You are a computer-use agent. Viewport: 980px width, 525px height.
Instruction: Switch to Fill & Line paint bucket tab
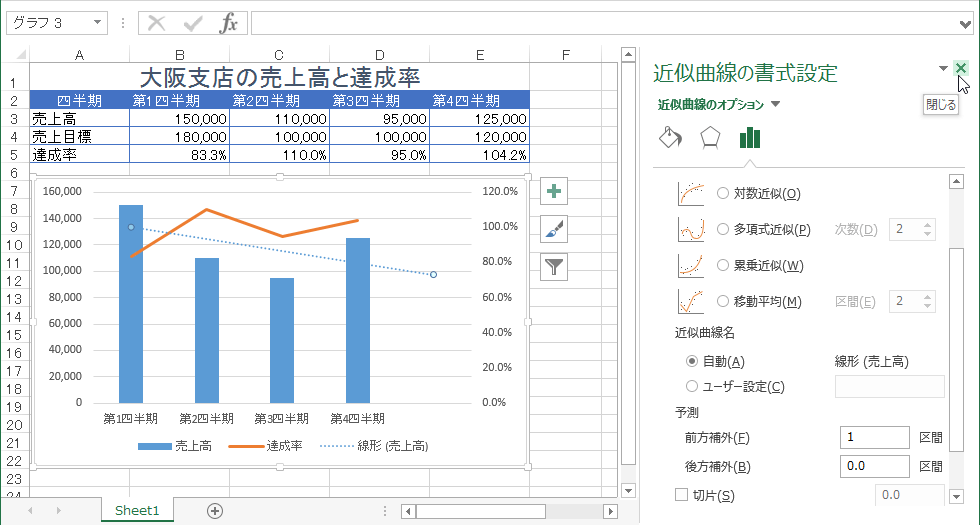670,138
